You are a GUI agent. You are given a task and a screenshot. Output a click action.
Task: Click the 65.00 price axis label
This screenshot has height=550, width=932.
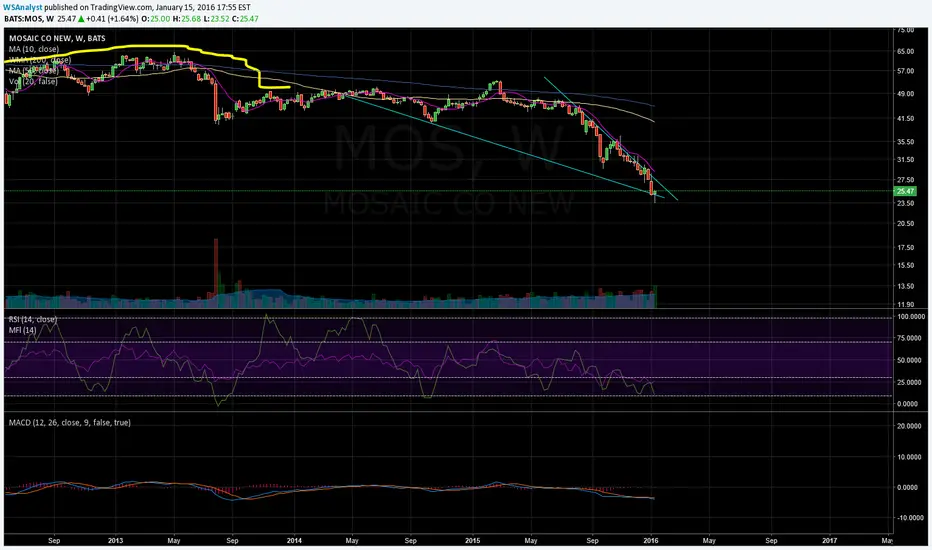pos(905,52)
